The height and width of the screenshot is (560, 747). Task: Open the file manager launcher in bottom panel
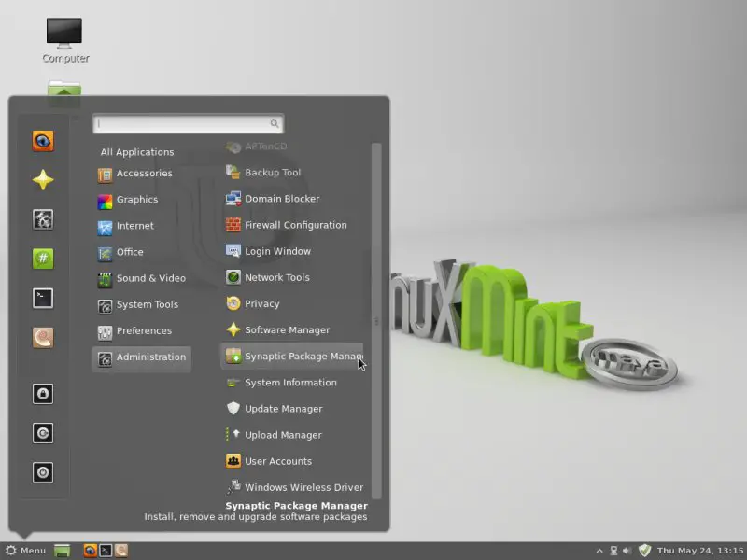coord(121,551)
